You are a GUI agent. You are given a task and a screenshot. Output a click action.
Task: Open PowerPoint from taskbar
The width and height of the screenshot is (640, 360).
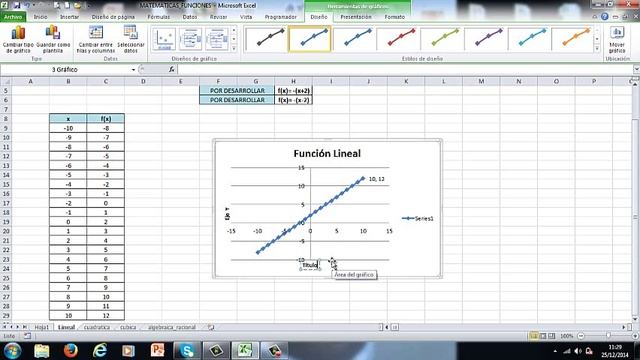click(x=157, y=351)
